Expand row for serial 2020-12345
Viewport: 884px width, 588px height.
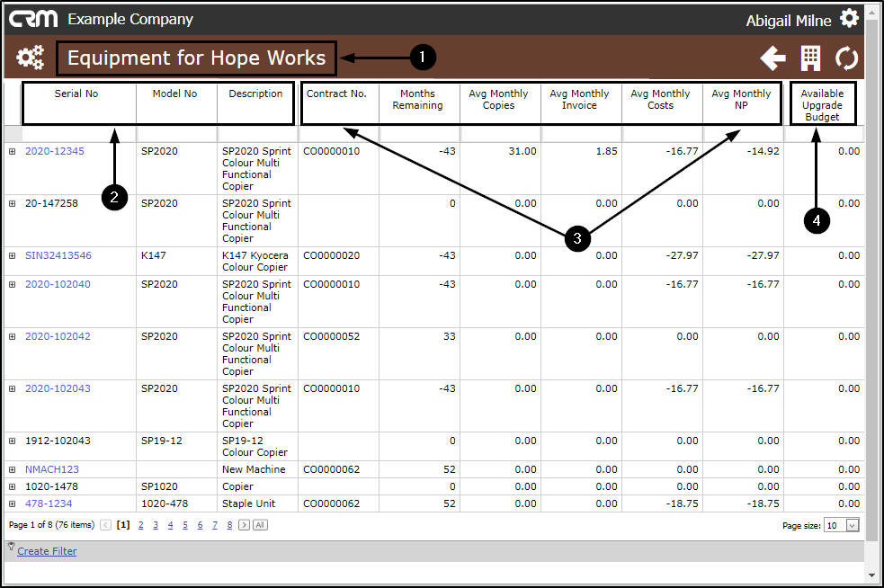[x=12, y=151]
